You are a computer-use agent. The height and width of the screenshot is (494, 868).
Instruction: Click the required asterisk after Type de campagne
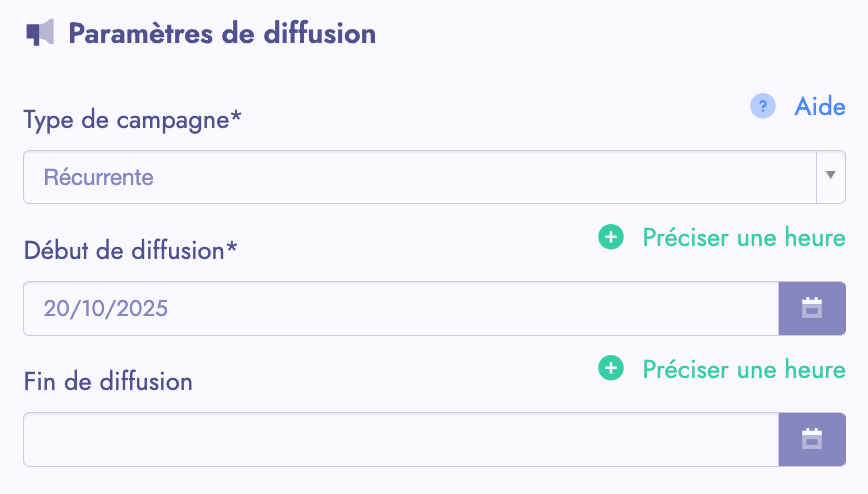[237, 118]
